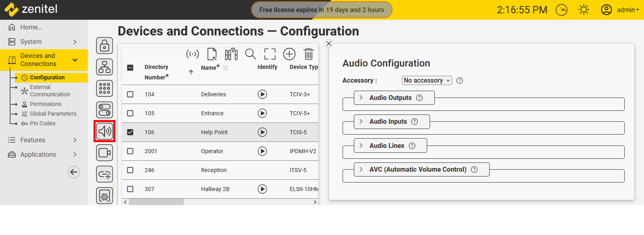The width and height of the screenshot is (644, 235).
Task: Open help icon beside Audio Inputs
Action: (415, 122)
